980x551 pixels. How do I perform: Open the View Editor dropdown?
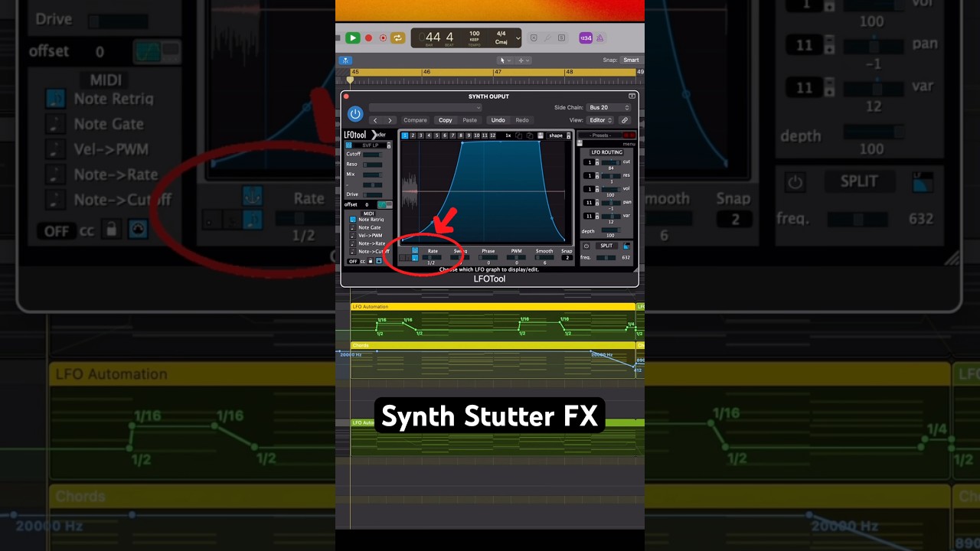(601, 120)
